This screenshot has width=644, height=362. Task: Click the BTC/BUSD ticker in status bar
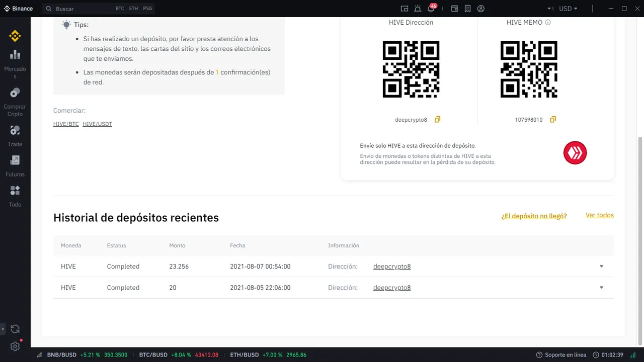coord(179,355)
